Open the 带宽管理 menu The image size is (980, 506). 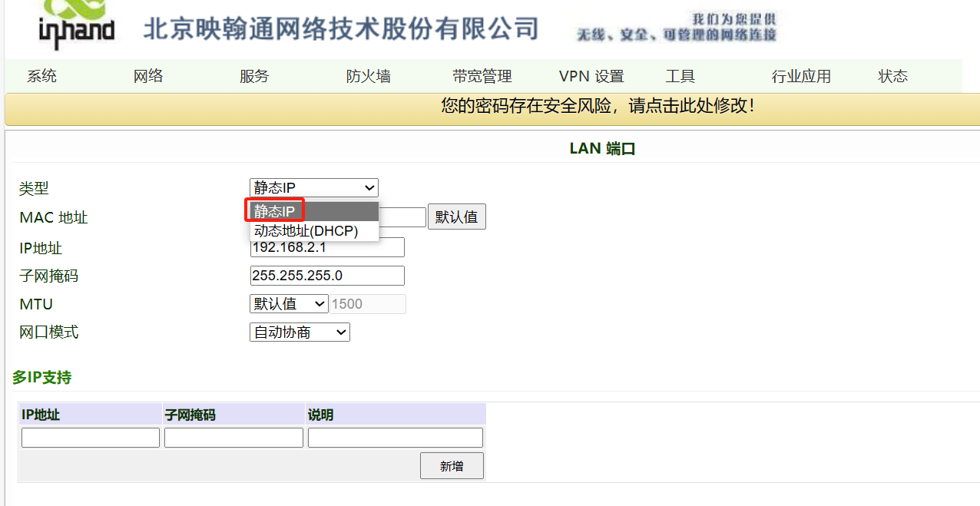pyautogui.click(x=482, y=76)
